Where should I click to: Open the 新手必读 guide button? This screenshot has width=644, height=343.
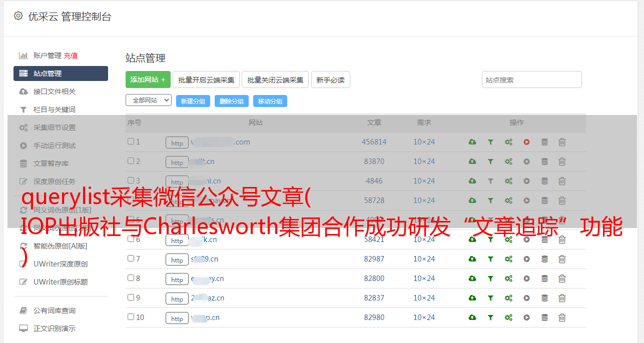[330, 79]
